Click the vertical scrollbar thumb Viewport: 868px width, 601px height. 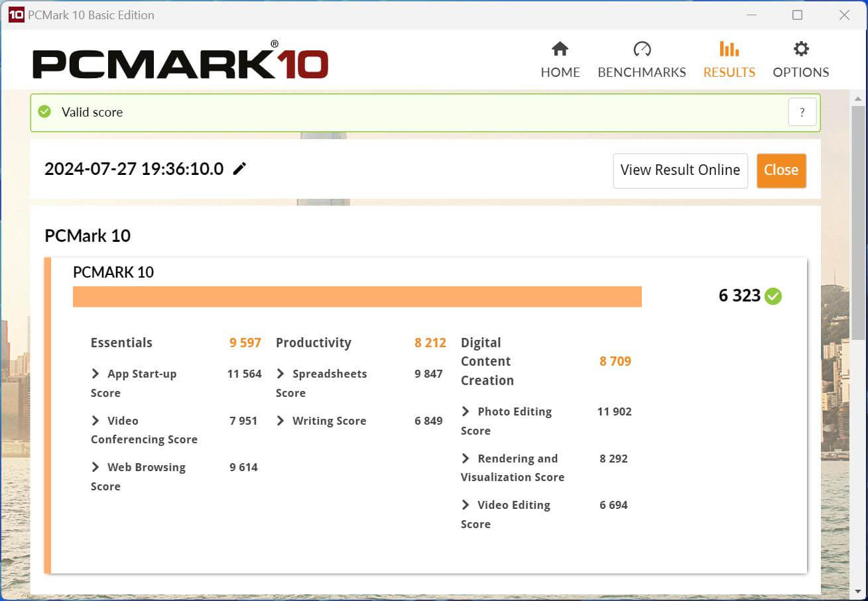pos(858,222)
